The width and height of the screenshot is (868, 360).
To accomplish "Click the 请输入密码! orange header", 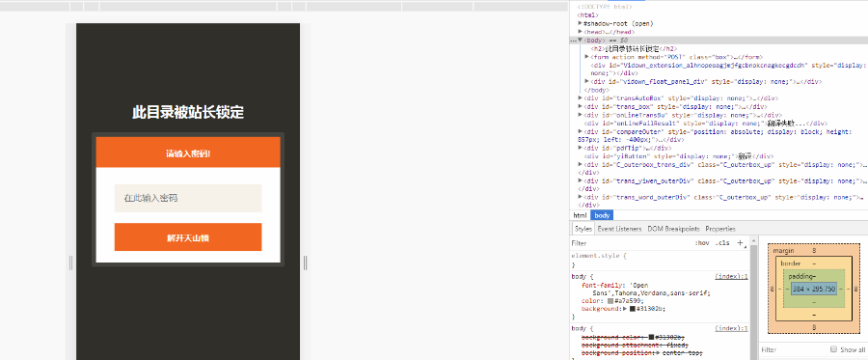I will coord(188,152).
